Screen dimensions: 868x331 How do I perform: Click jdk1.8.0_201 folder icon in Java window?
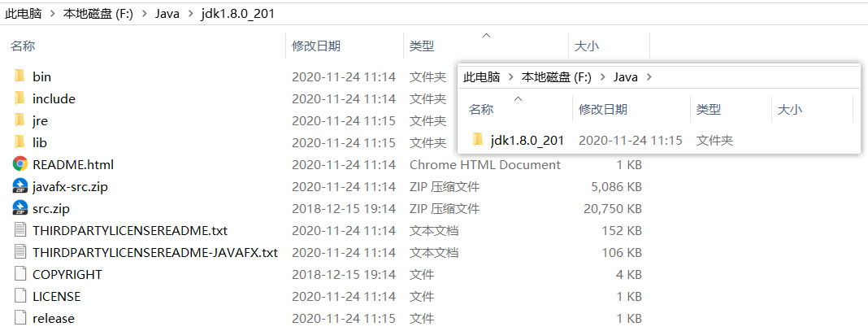click(478, 140)
